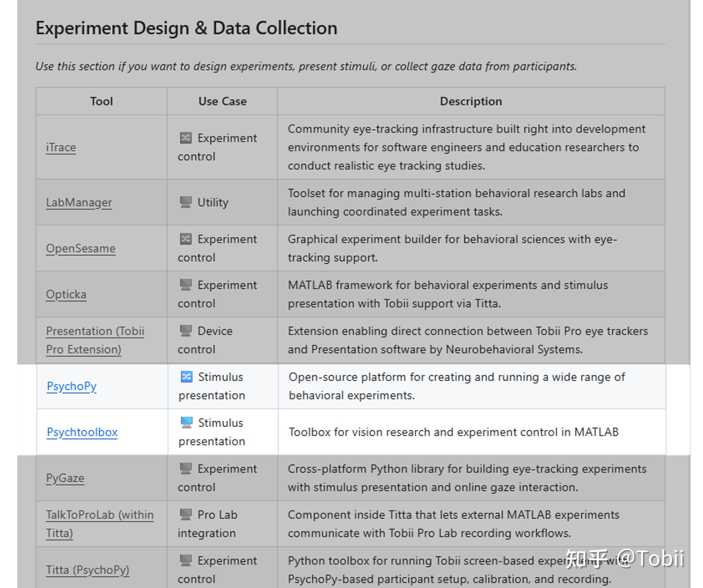Click the 'Experiment Design & Data Collection' heading
Image resolution: width=703 pixels, height=588 pixels.
click(x=186, y=28)
